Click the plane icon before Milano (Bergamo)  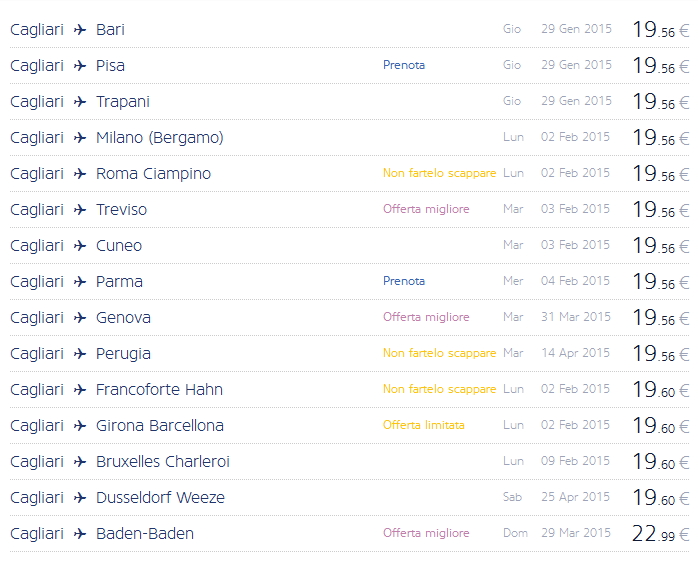pos(80,138)
